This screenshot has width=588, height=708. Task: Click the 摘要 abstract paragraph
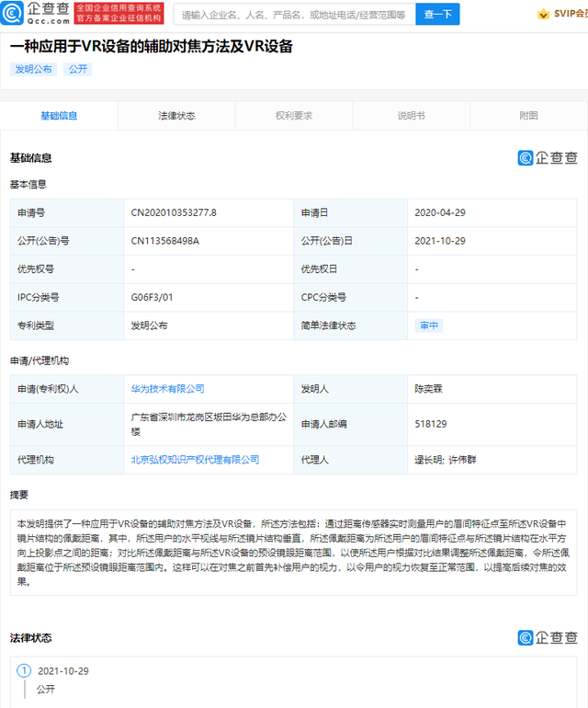293,553
